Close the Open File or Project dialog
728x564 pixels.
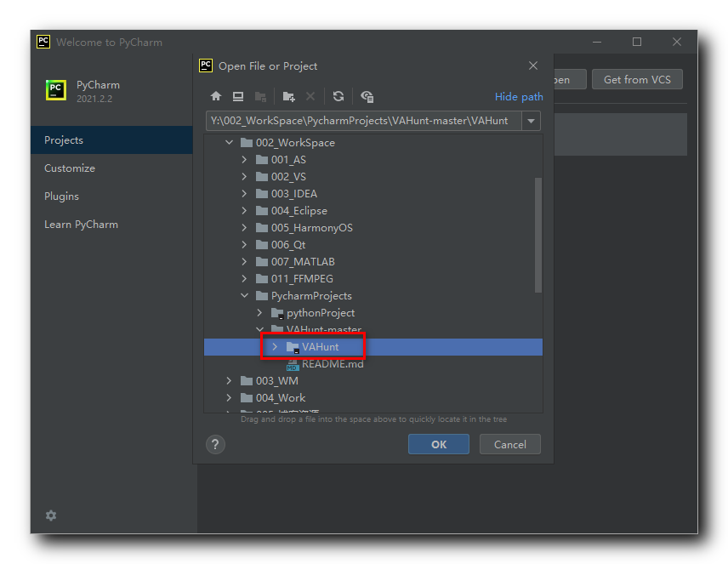click(x=533, y=66)
